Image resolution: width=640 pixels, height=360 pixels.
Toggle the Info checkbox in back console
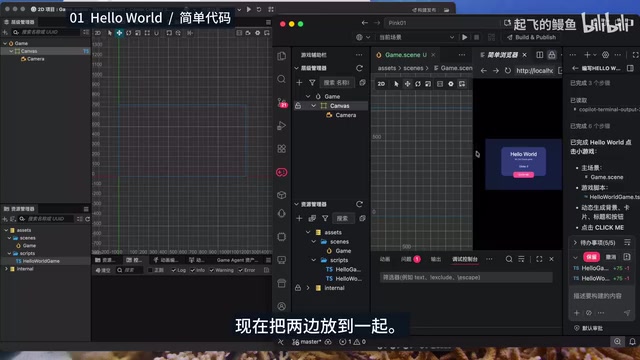[193, 270]
